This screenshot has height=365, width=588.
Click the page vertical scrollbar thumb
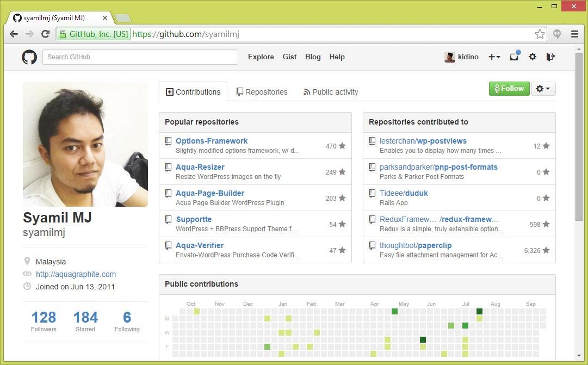click(579, 137)
